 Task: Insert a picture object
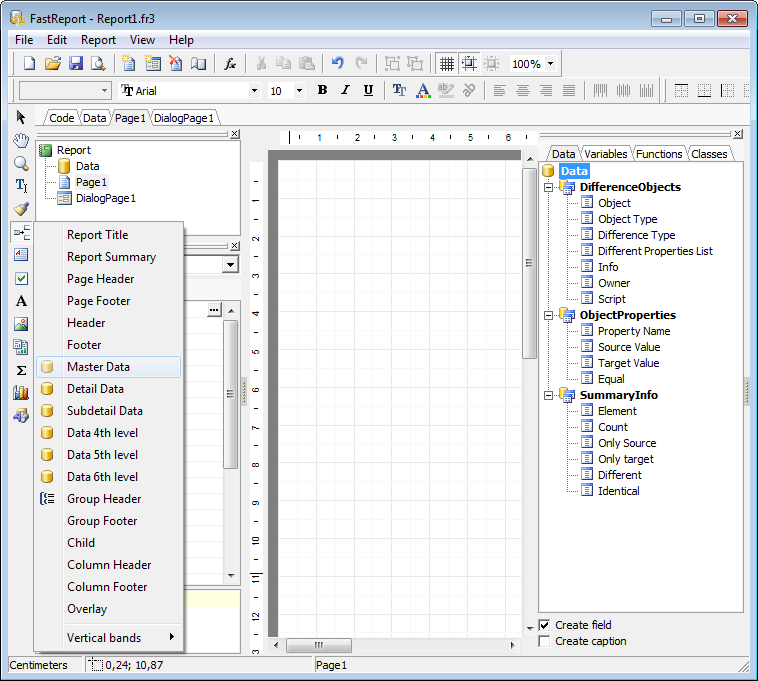click(21, 324)
